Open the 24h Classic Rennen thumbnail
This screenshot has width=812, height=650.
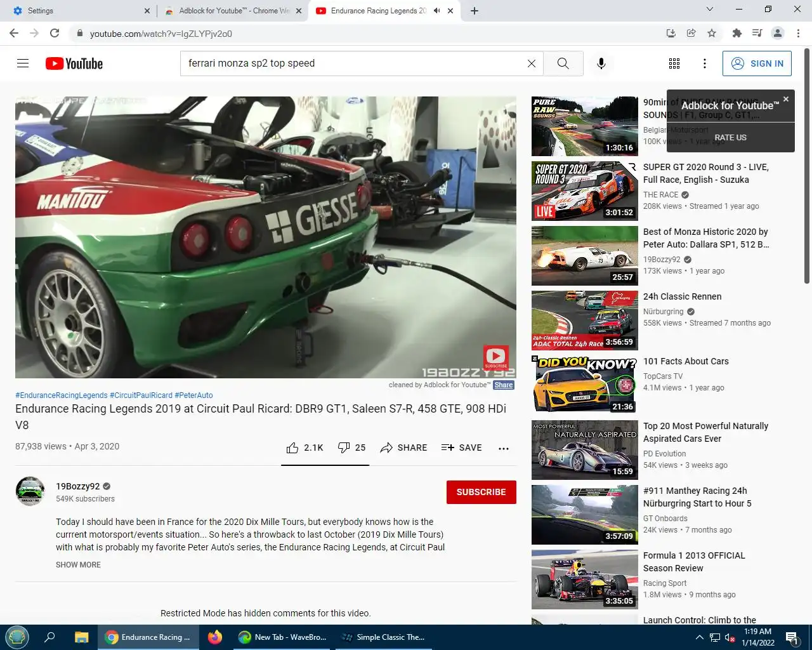pyautogui.click(x=585, y=321)
